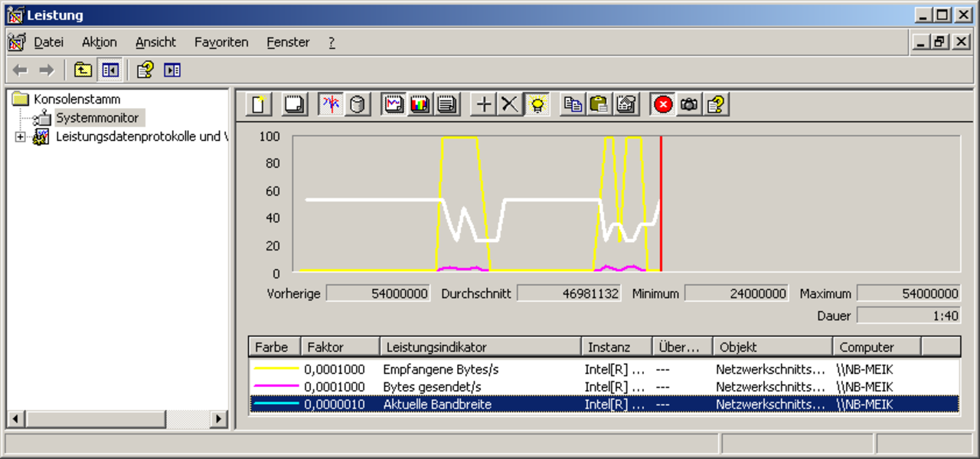Click the Update Data camera icon
Image resolution: width=980 pixels, height=459 pixels.
point(689,104)
